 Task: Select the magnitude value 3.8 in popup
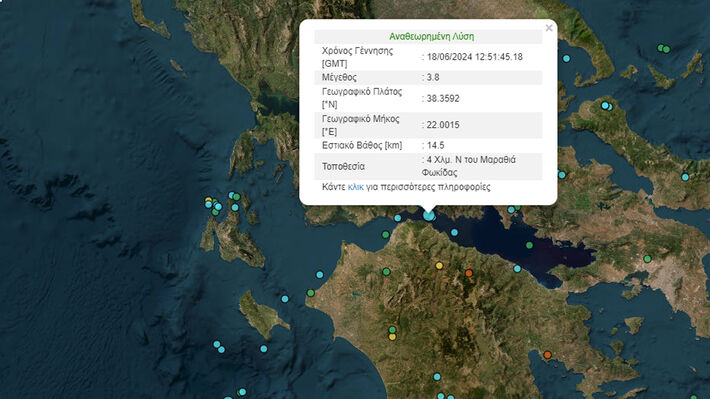pos(433,77)
